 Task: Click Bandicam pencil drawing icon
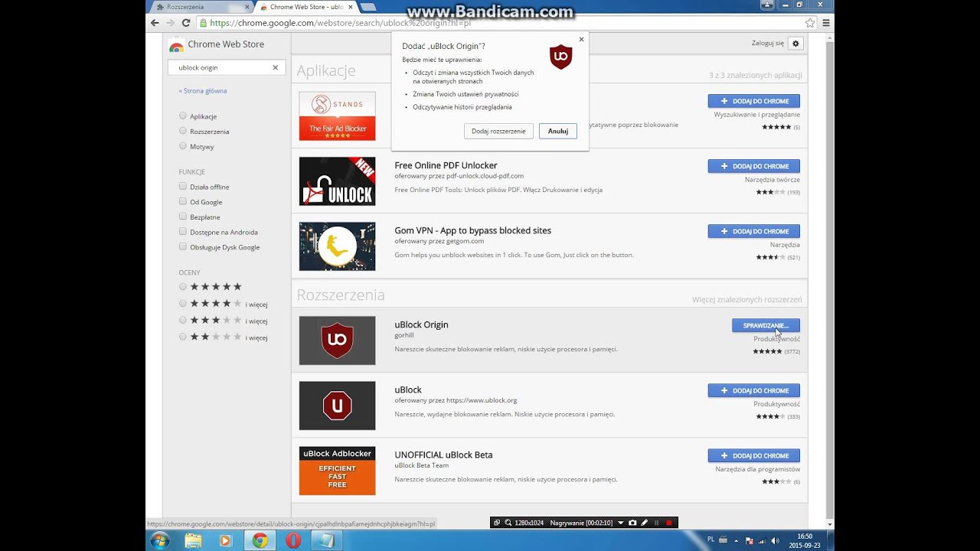click(x=644, y=523)
